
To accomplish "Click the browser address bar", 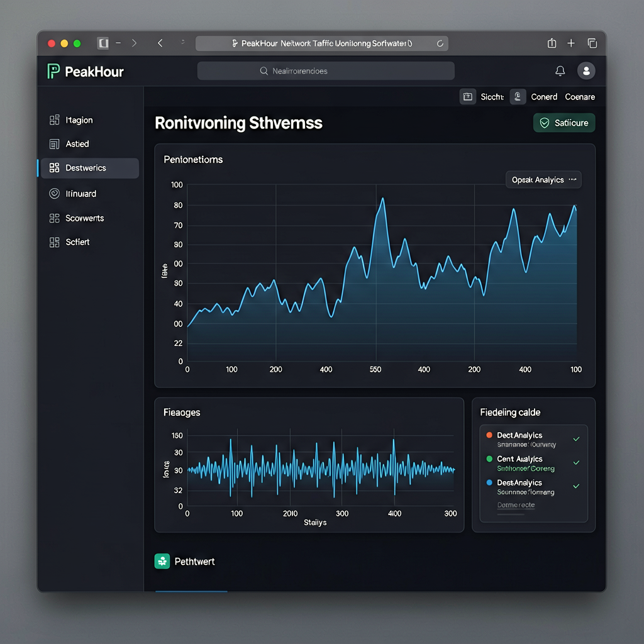I will pos(321,43).
